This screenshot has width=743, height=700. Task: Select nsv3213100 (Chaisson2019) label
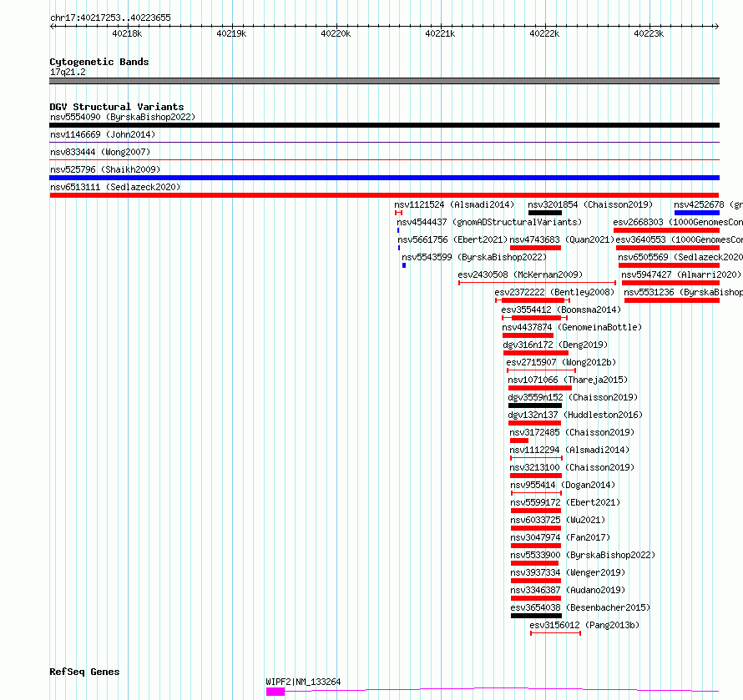(x=572, y=467)
